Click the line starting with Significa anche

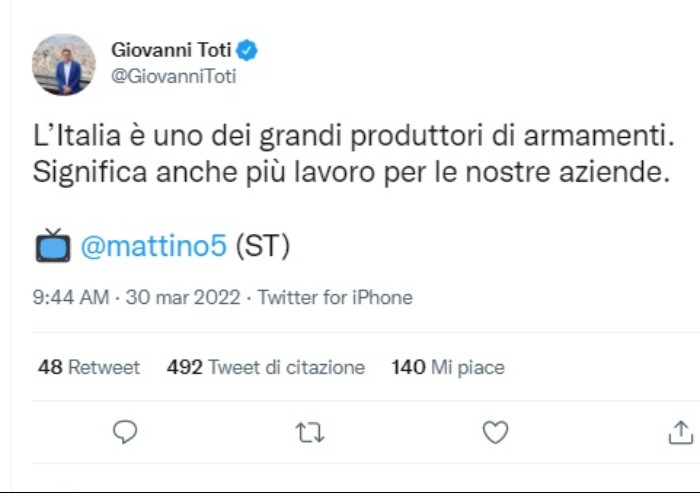[x=350, y=171]
